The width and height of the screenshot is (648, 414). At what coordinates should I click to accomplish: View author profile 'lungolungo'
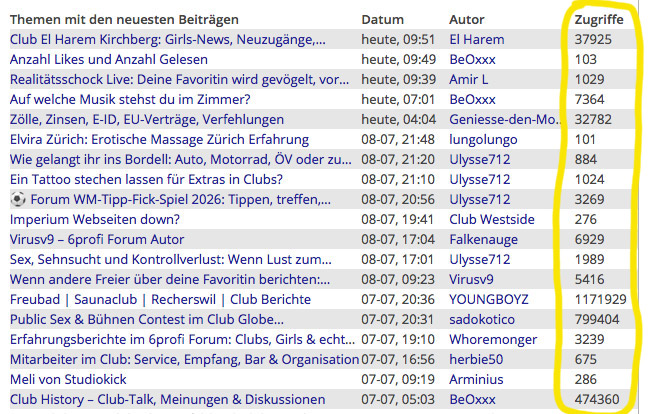pos(484,140)
